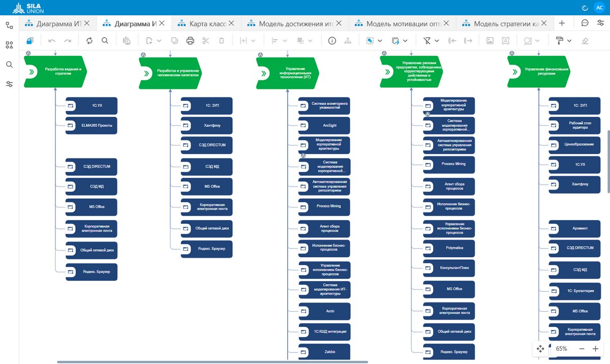Open the search panel in left sidebar

click(x=9, y=65)
